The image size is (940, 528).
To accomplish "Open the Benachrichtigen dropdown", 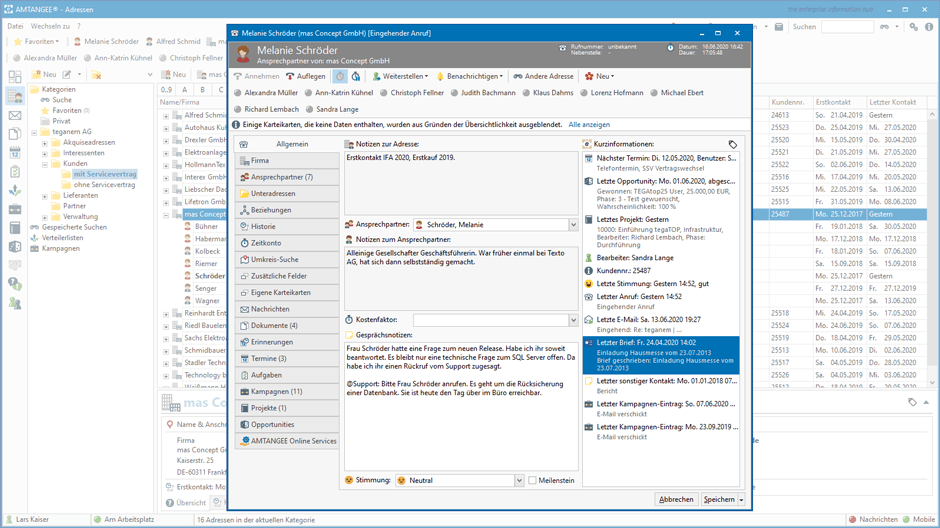I will [469, 76].
